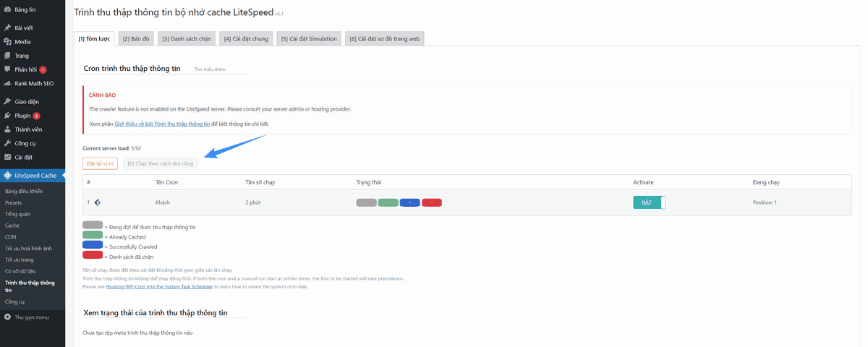This screenshot has width=868, height=347.
Task: Click [R] Chạy theo cách thủ công button
Action: coord(161,163)
